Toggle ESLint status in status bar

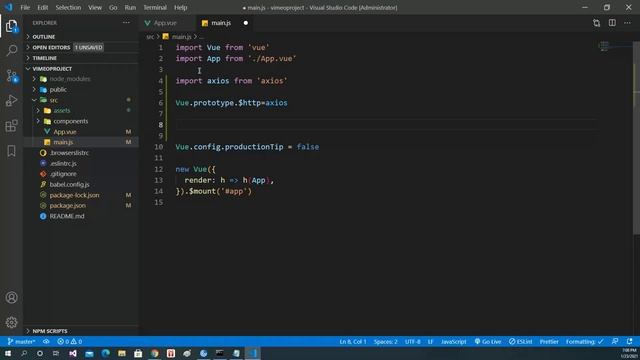click(520, 341)
